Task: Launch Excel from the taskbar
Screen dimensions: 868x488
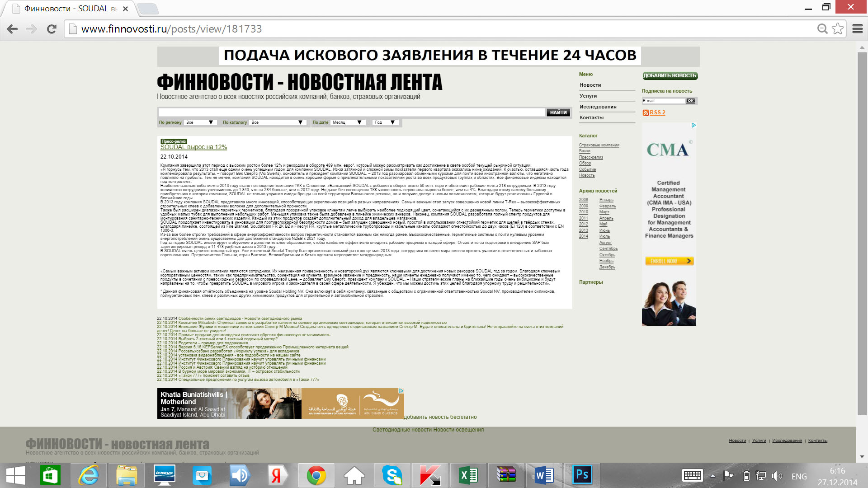Action: tap(468, 475)
